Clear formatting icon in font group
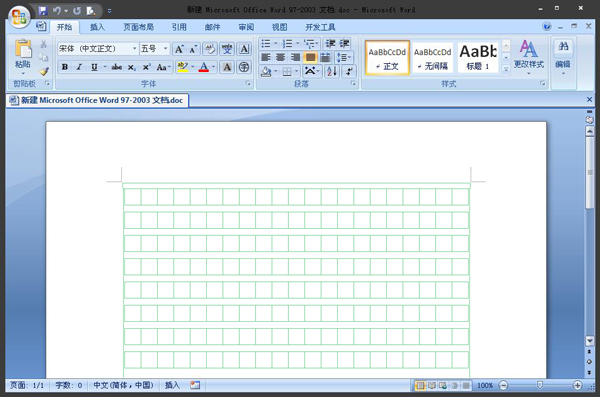 [210, 49]
